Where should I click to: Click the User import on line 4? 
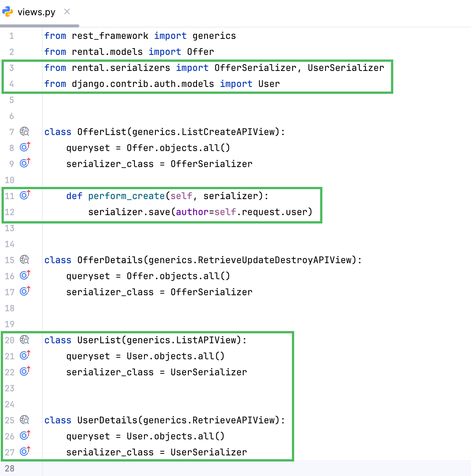tap(269, 84)
